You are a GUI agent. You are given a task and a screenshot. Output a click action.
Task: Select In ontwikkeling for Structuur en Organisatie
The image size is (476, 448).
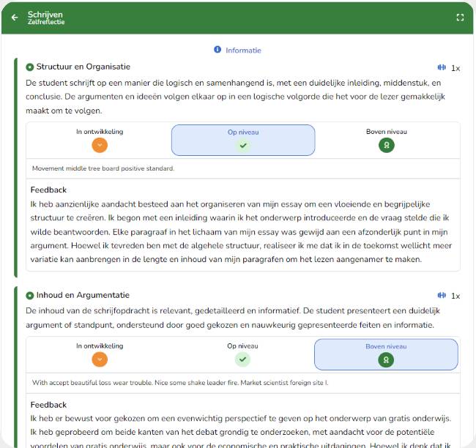click(100, 141)
